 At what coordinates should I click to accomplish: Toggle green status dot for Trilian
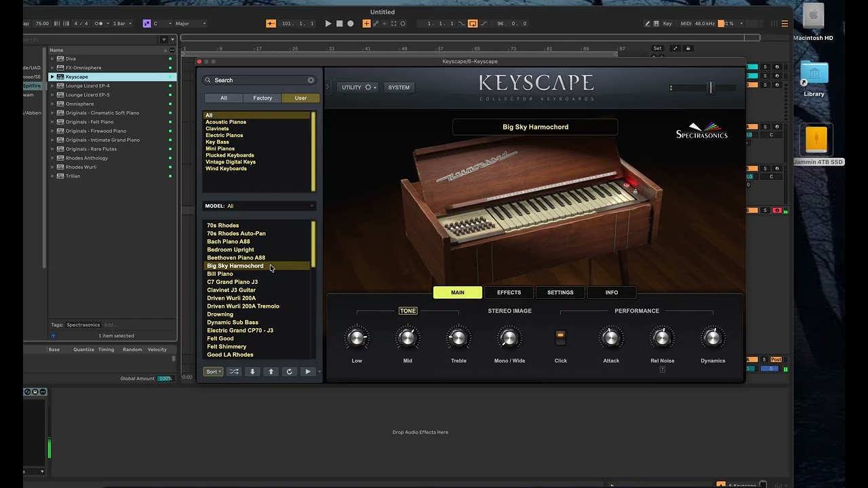click(170, 176)
